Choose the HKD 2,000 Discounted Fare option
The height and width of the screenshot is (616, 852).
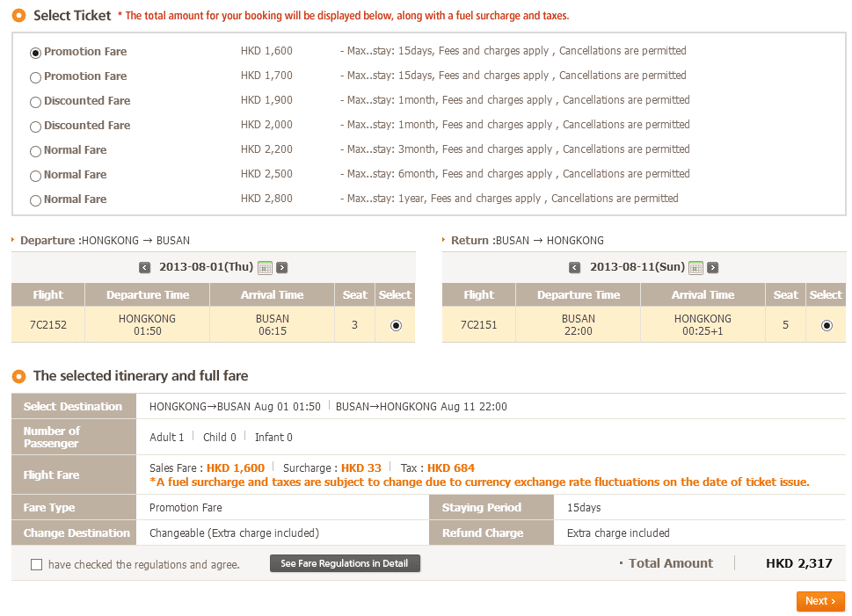(x=36, y=127)
